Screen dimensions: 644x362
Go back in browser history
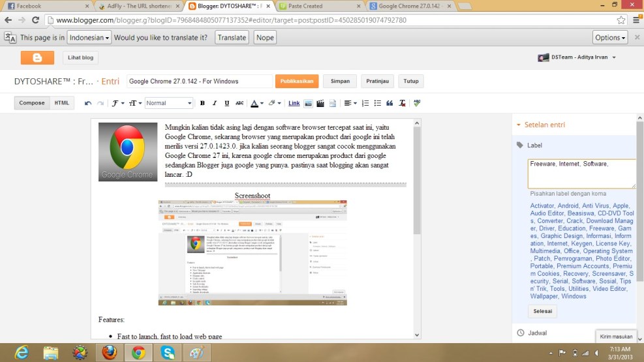click(8, 20)
